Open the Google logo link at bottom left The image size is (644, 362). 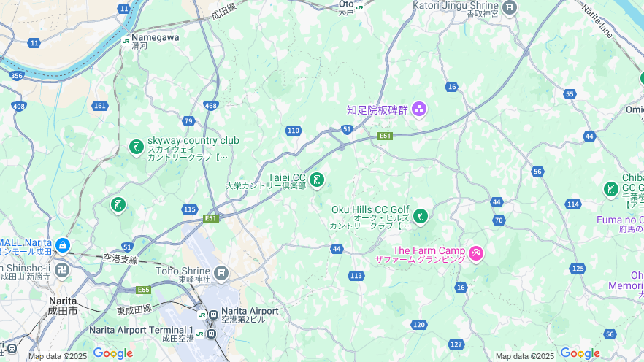[x=113, y=353]
